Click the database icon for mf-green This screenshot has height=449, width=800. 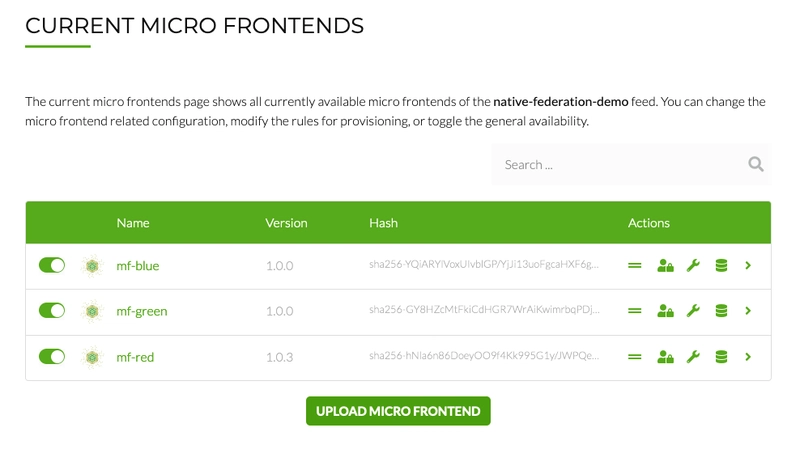coord(721,311)
